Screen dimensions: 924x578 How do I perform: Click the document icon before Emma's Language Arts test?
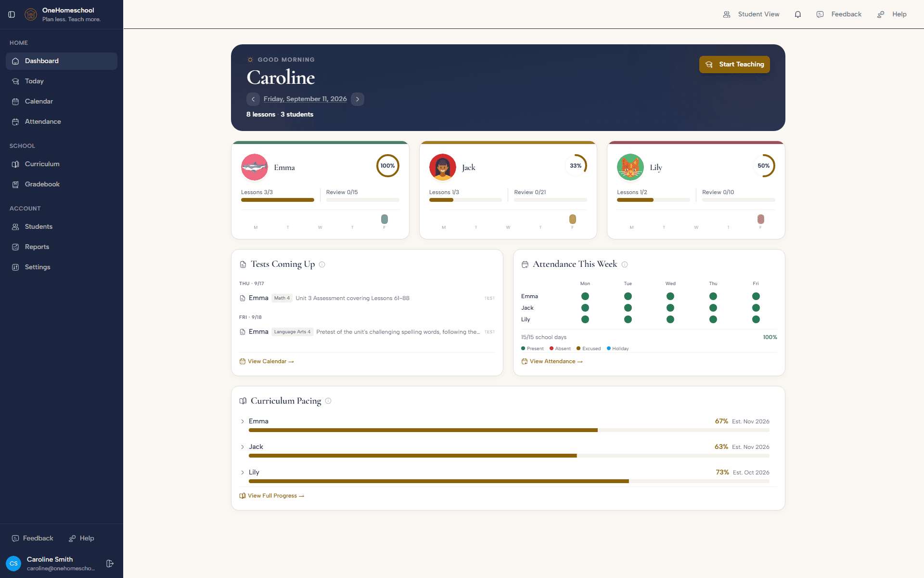[243, 332]
